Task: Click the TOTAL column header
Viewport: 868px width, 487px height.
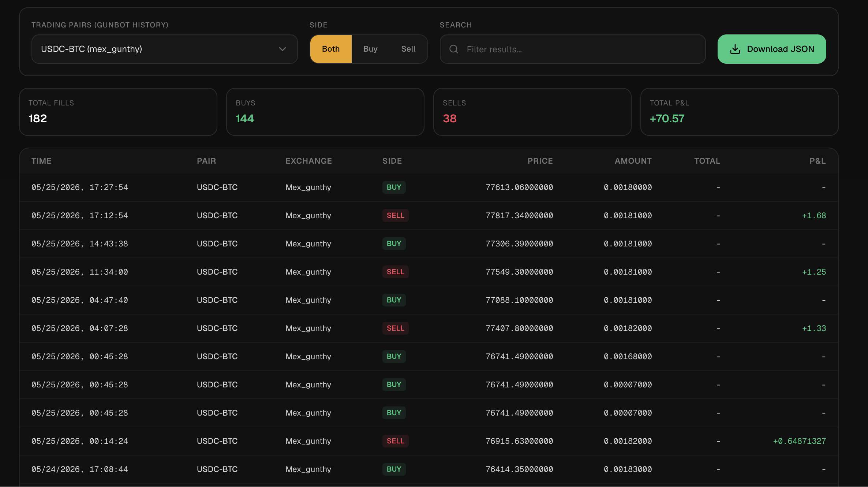Action: point(707,161)
